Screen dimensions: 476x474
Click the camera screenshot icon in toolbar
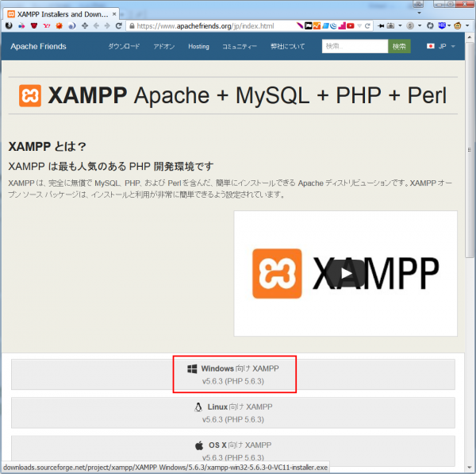(x=390, y=26)
